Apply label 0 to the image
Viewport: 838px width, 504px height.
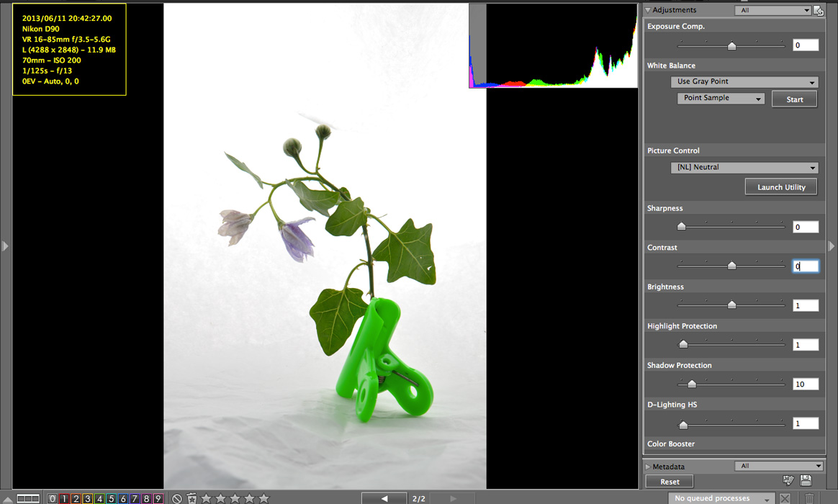pos(52,498)
